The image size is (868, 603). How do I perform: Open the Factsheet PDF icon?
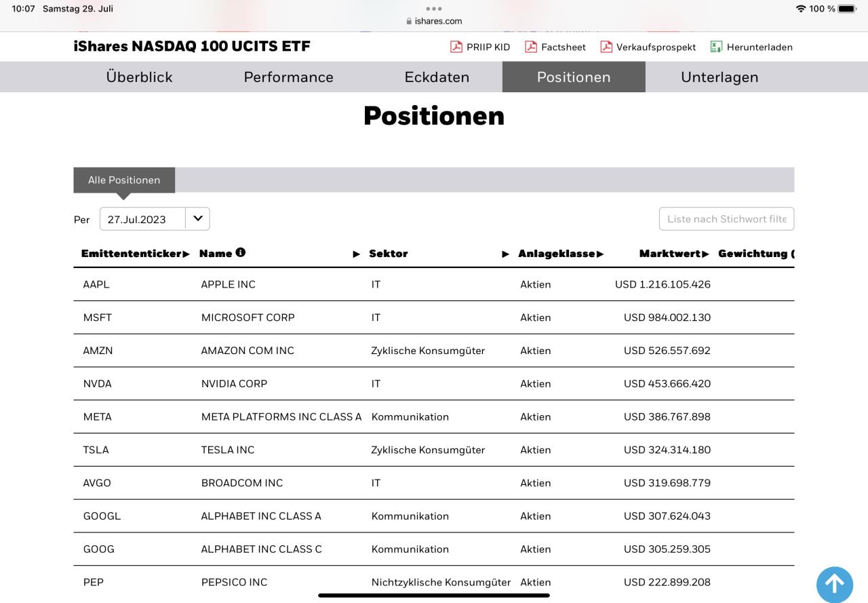pyautogui.click(x=531, y=47)
